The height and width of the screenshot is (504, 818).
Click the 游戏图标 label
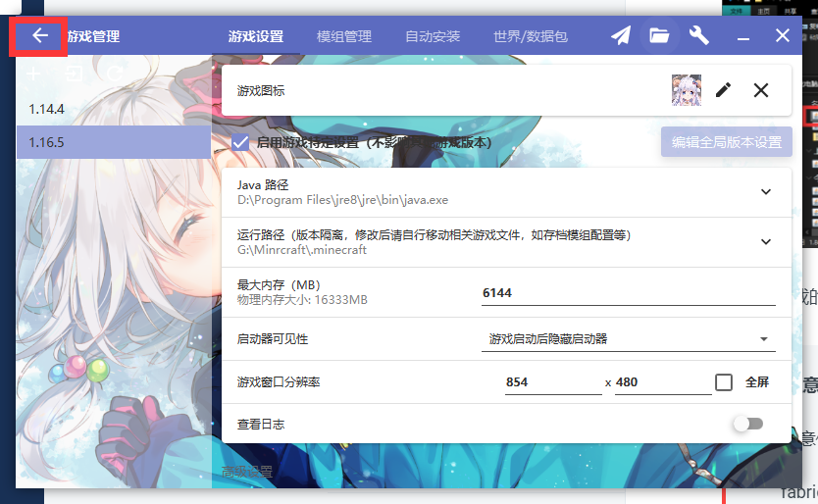pyautogui.click(x=261, y=91)
